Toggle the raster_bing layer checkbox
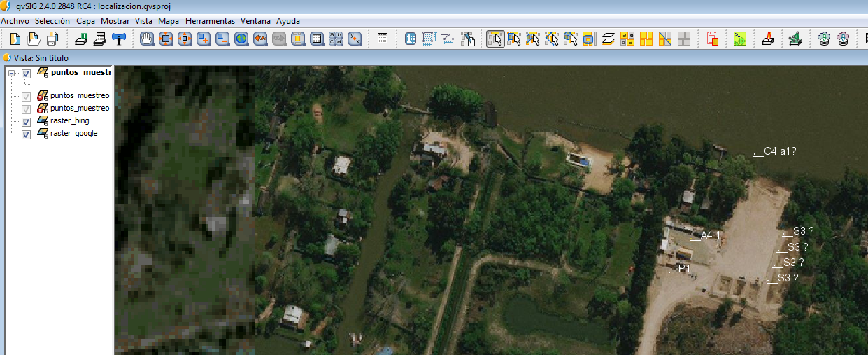 click(27, 121)
